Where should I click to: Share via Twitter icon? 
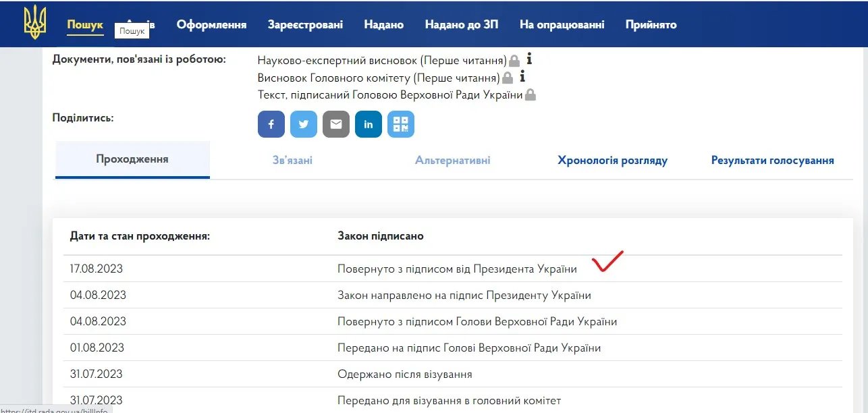point(304,124)
